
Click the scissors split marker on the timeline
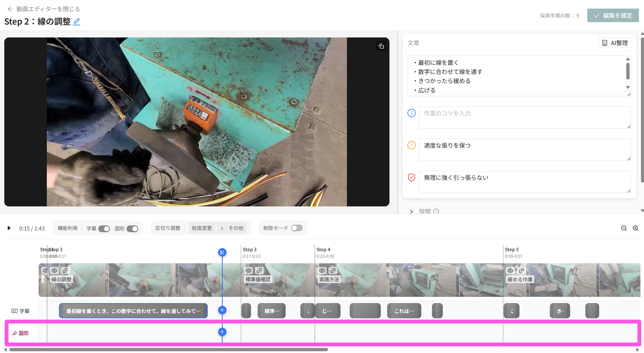(x=222, y=252)
